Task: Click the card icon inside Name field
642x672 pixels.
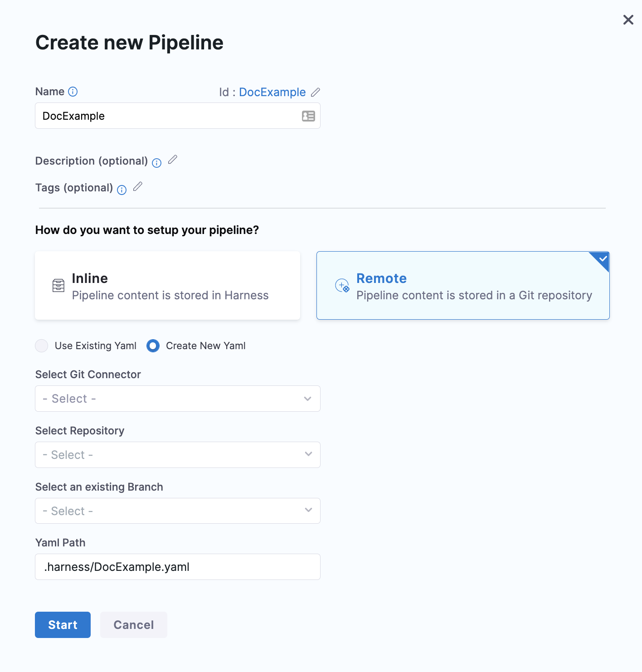Action: pyautogui.click(x=308, y=116)
